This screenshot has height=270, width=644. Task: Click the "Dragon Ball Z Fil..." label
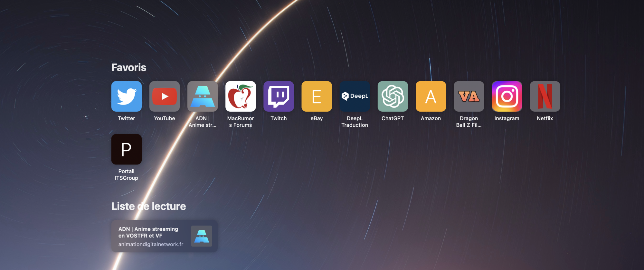coord(469,122)
